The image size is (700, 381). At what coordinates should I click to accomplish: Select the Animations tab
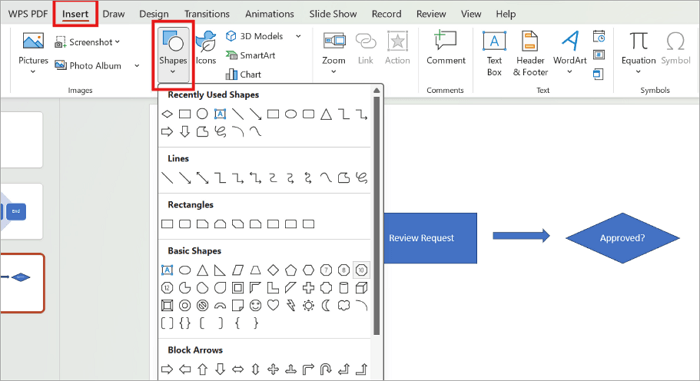pyautogui.click(x=269, y=14)
